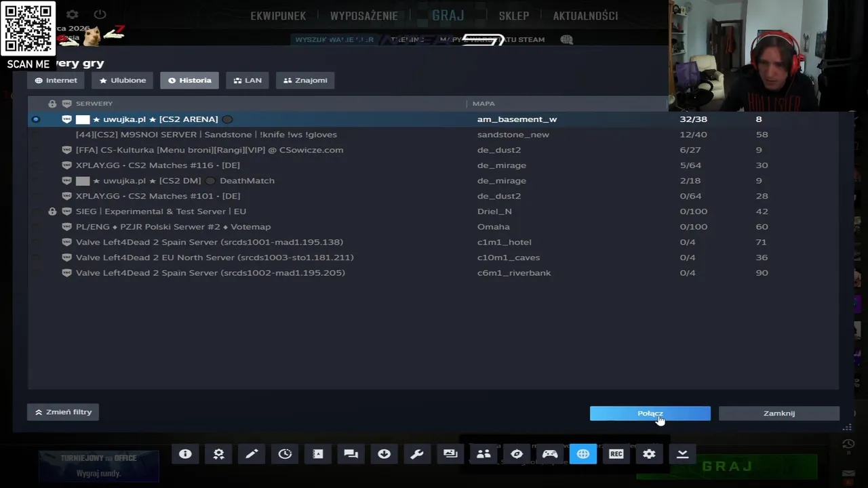Viewport: 868px width, 488px height.
Task: Sort by VAC shield column header icon
Action: click(66, 104)
